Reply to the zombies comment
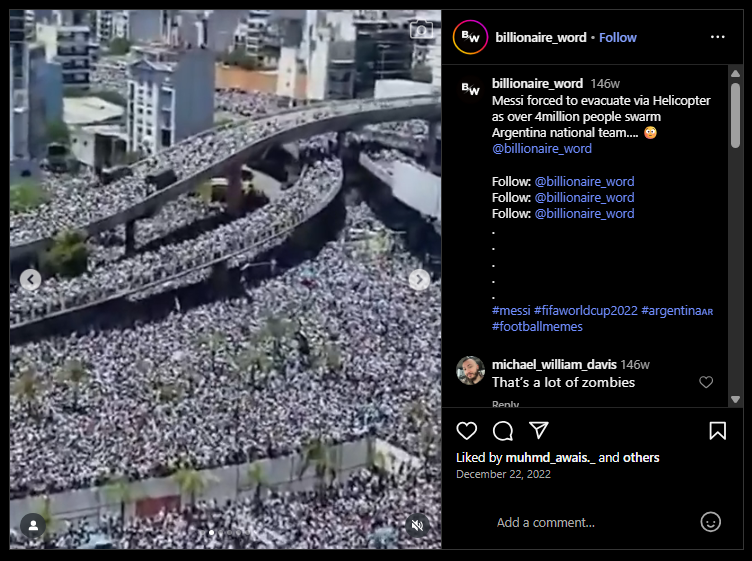 505,403
